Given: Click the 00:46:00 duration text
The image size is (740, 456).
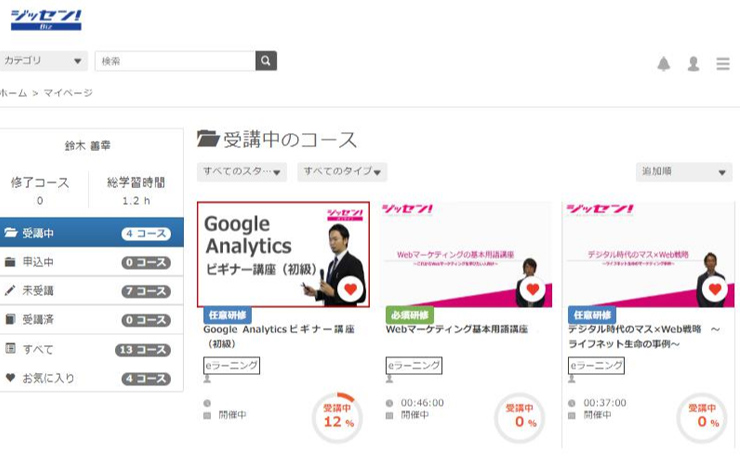Looking at the screenshot, I should click(422, 403).
